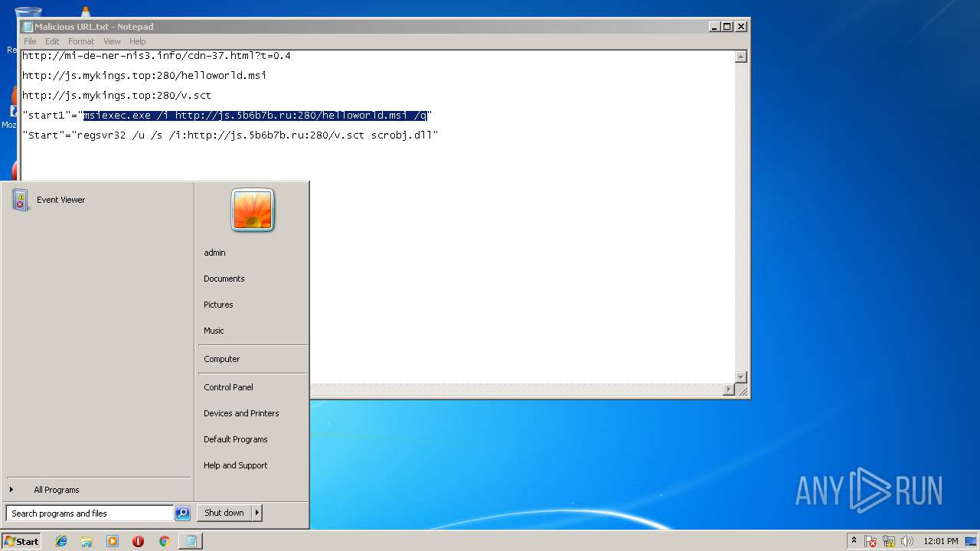This screenshot has height=551, width=980.
Task: Click vertical scrollbar down arrow
Action: [740, 377]
